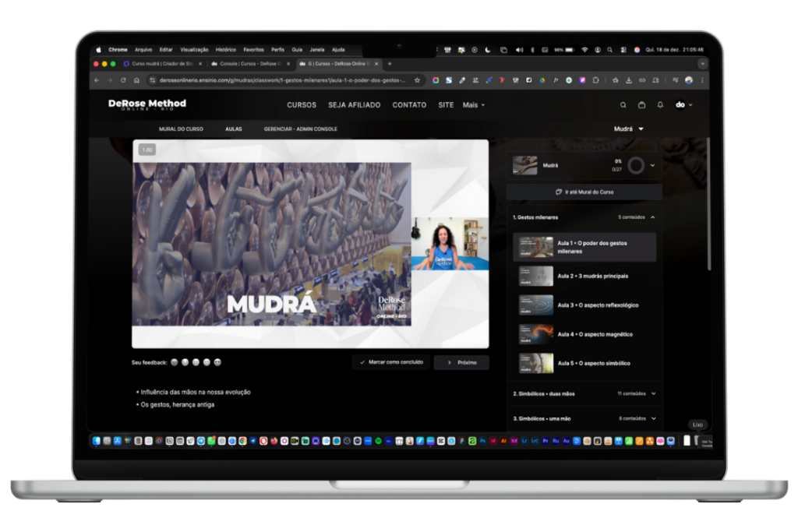Mark lesson with 'Marcar como concluído'
The image size is (798, 532).
tap(391, 363)
